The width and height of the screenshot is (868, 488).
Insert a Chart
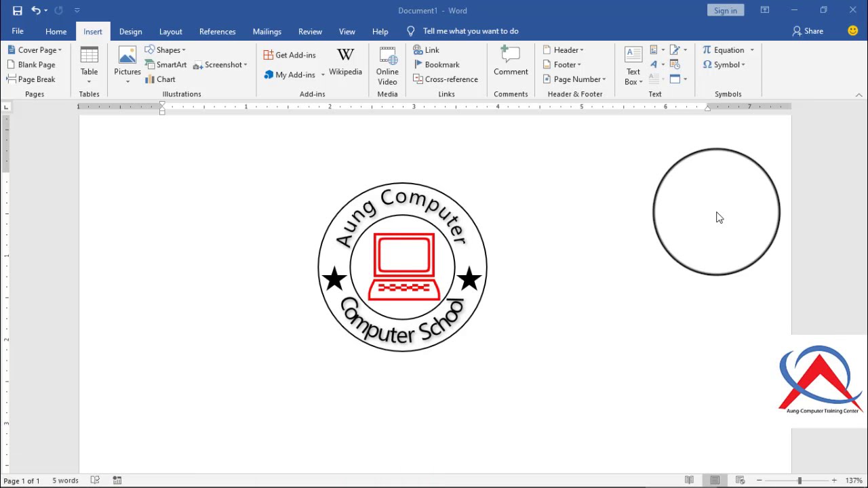tap(161, 79)
